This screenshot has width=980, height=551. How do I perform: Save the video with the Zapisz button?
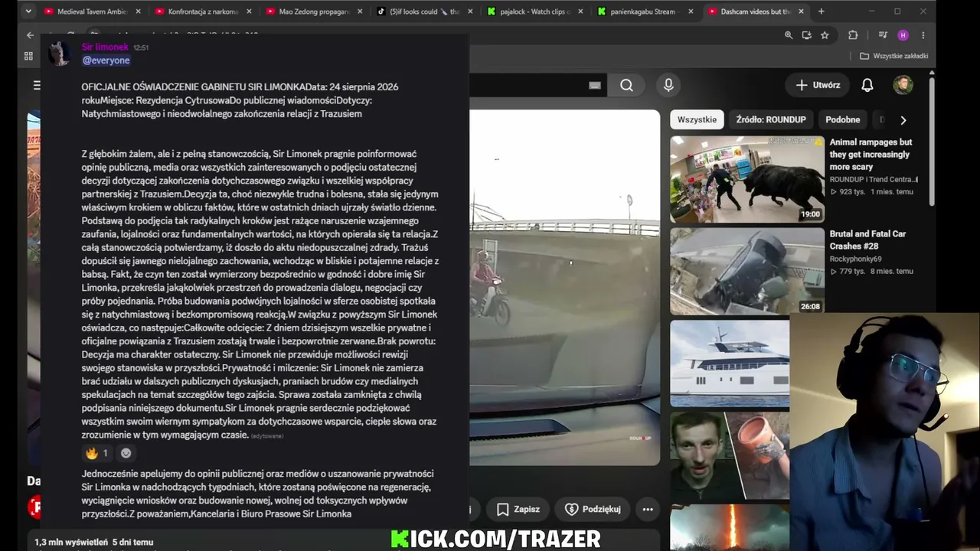518,509
